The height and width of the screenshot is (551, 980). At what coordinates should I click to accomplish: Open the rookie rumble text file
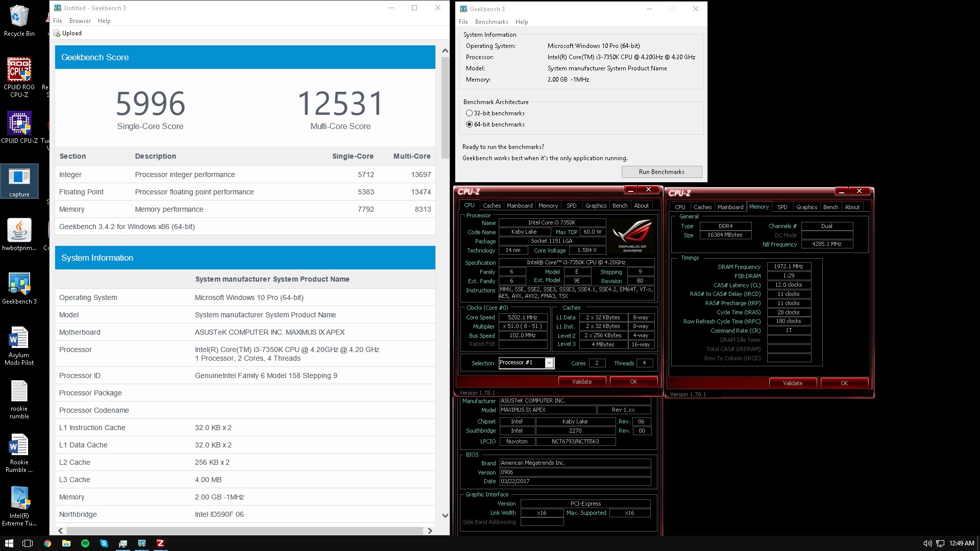click(x=19, y=399)
